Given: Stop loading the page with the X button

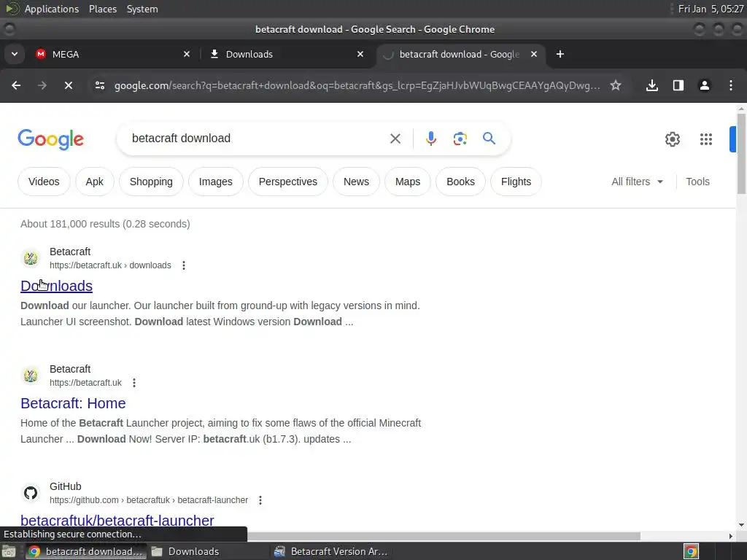Looking at the screenshot, I should pos(68,86).
